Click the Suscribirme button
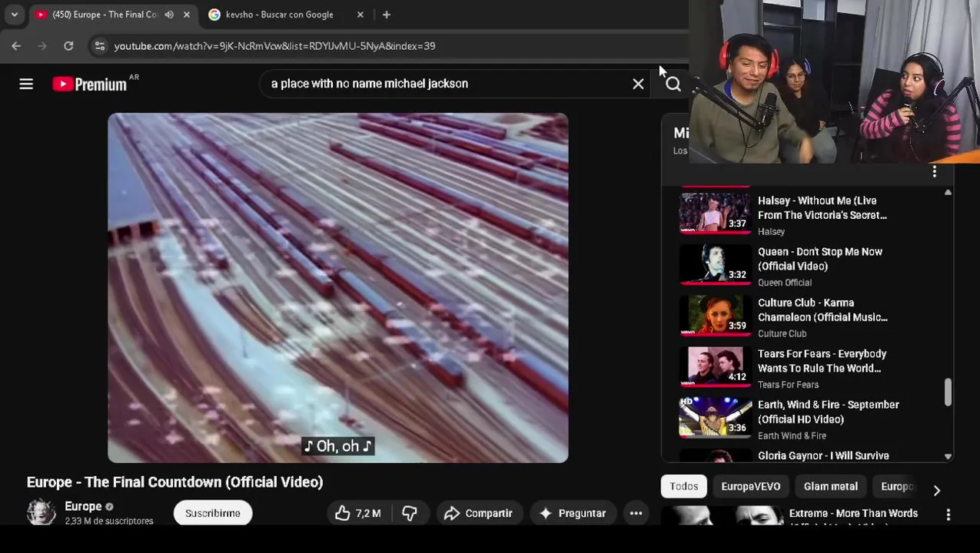The image size is (980, 553). pos(213,513)
